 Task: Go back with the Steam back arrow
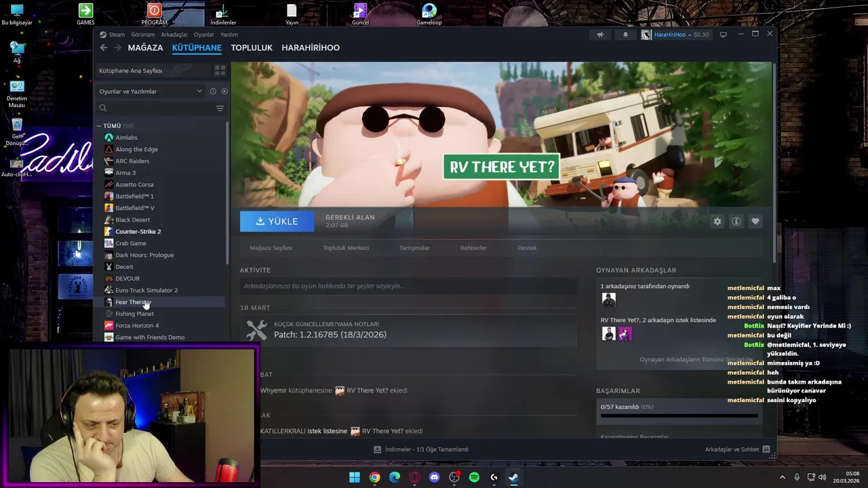click(103, 47)
